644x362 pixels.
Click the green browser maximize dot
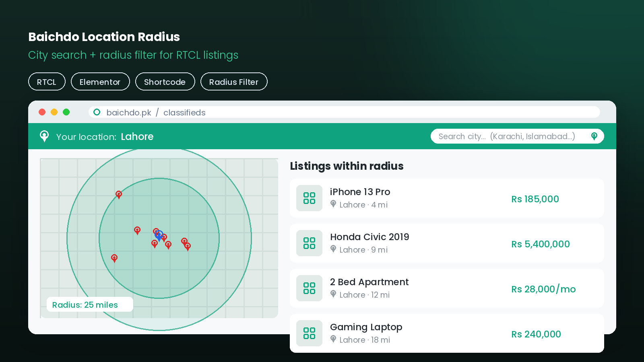(x=66, y=112)
